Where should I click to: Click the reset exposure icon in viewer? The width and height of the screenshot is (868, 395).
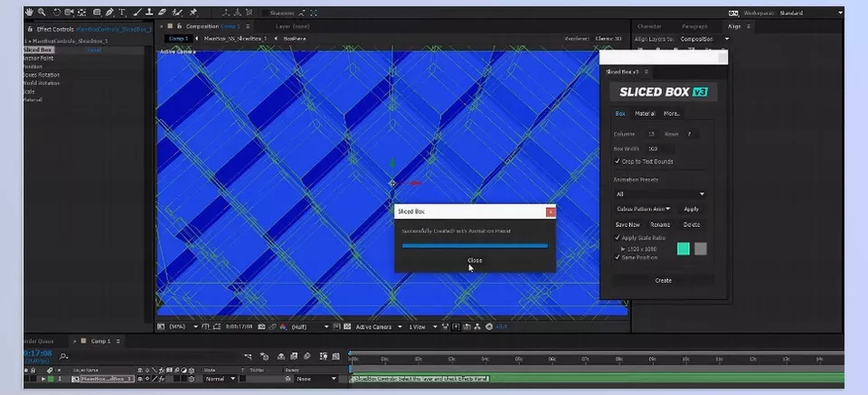(x=489, y=327)
